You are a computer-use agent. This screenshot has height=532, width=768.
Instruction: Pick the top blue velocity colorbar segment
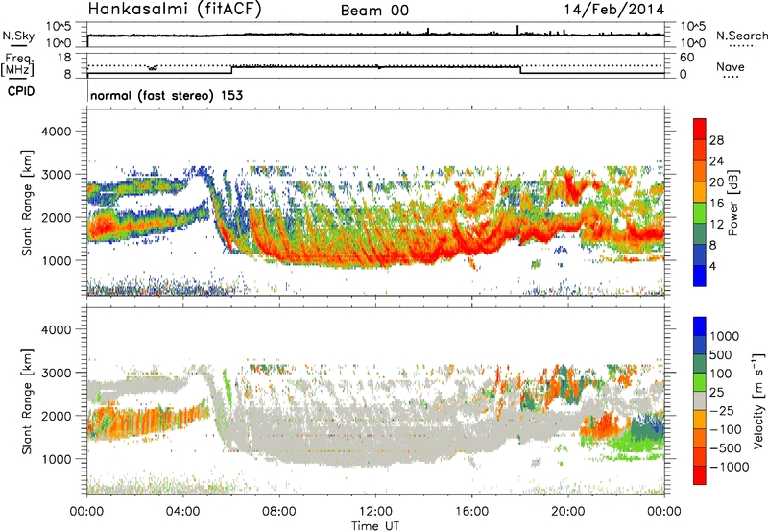coord(700,326)
